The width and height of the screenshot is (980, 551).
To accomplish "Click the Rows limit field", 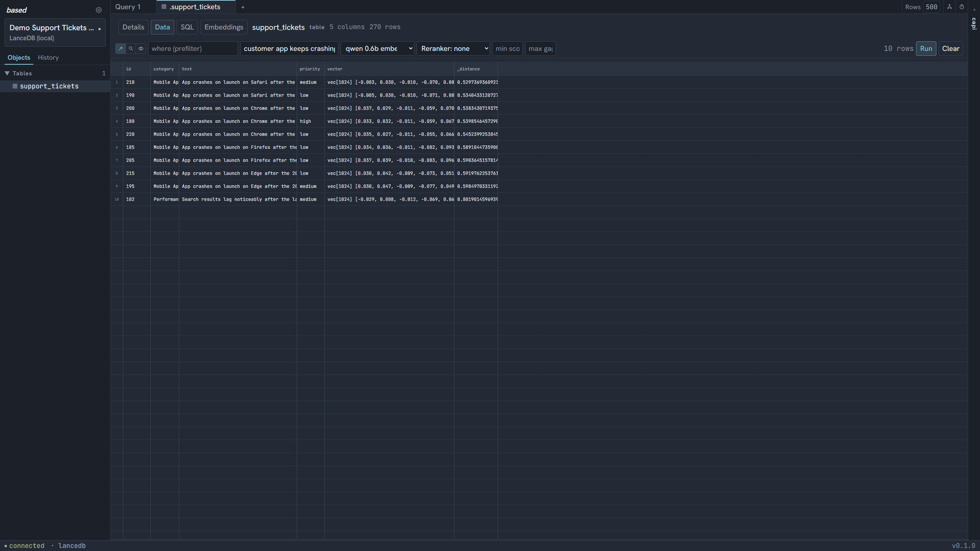I will [931, 7].
